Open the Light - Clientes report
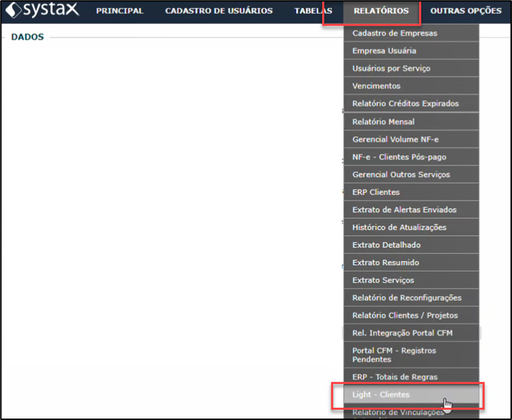Viewport: 512px width, 420px height. pyautogui.click(x=411, y=395)
